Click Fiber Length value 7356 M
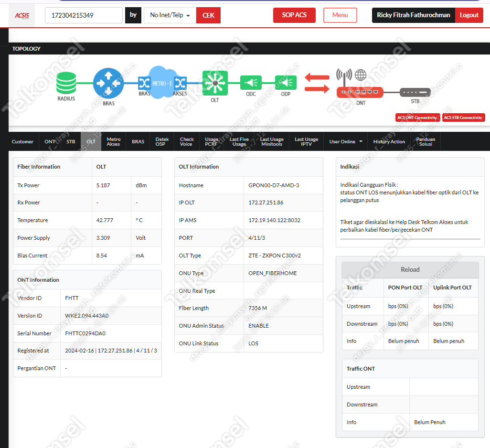The width and height of the screenshot is (490, 448). 257,308
